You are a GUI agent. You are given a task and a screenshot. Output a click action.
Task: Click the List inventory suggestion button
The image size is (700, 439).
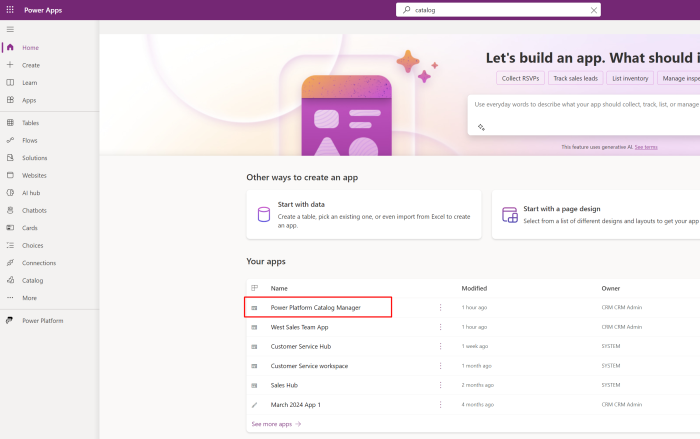pyautogui.click(x=630, y=78)
